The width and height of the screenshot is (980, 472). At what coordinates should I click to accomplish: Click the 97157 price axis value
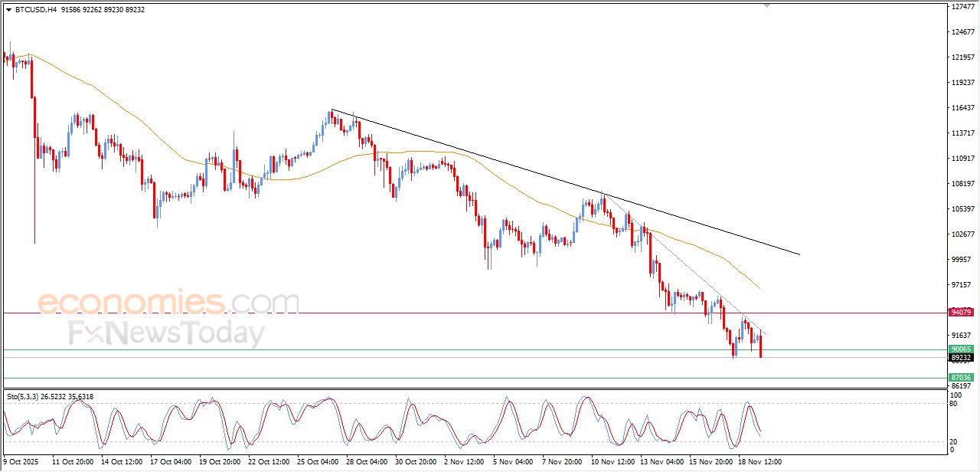(x=961, y=285)
